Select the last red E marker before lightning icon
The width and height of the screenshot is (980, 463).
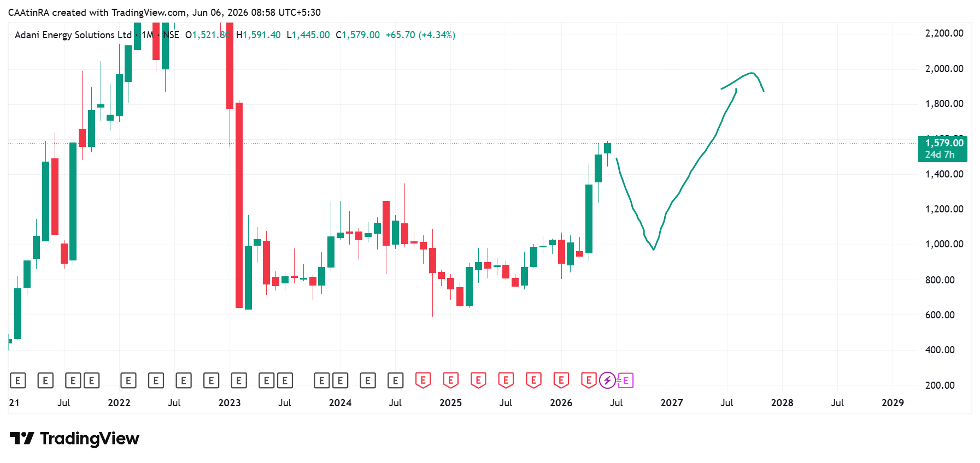pyautogui.click(x=589, y=380)
